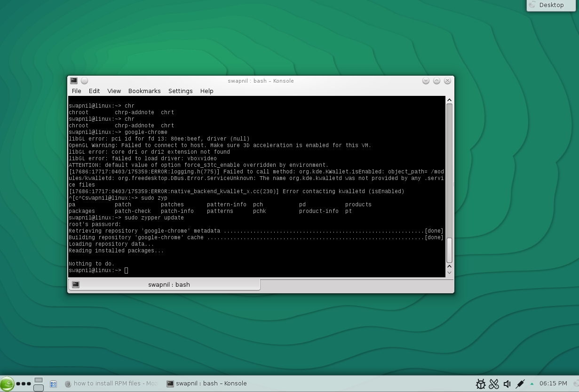Open the Edit menu in Konsole
This screenshot has width=579, height=392.
(x=95, y=91)
